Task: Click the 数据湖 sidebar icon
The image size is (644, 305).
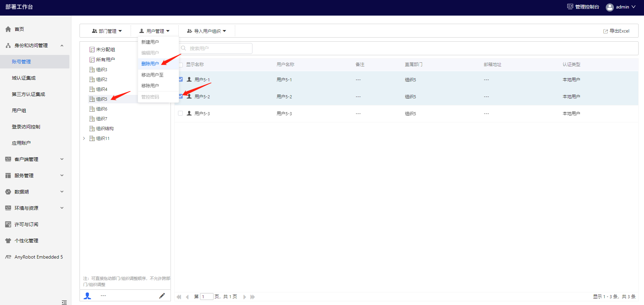Action: click(8, 192)
